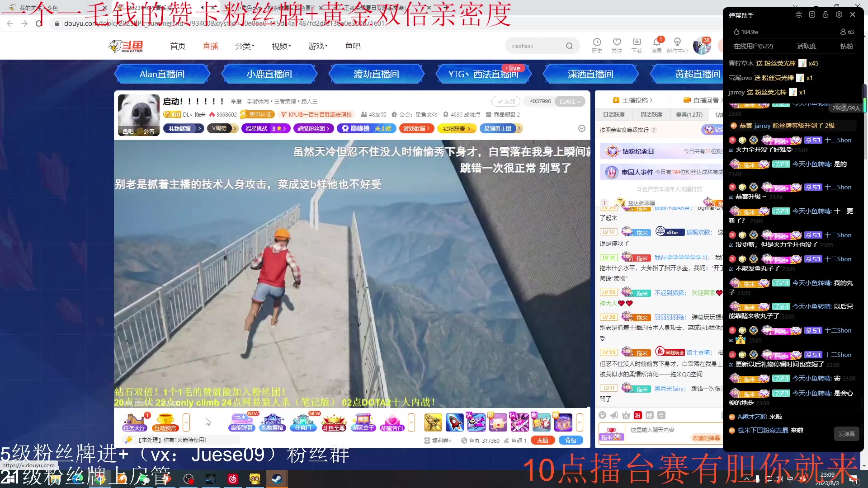
Task: Open 收藏的弹幕 saved messages
Action: [706, 438]
